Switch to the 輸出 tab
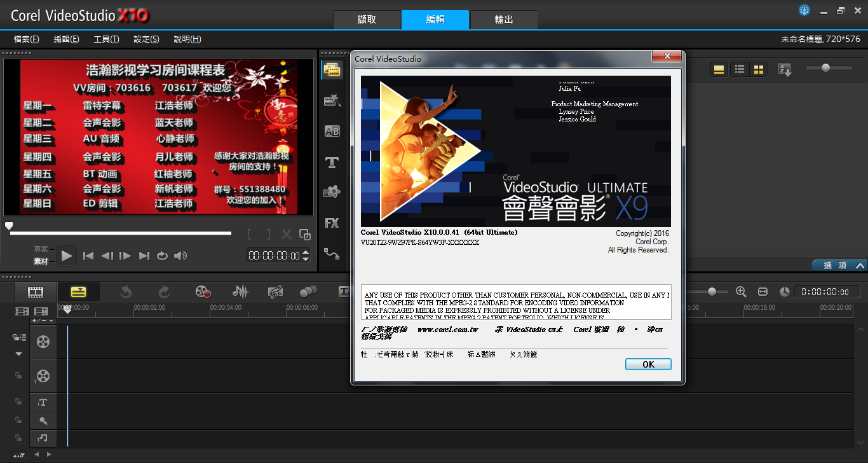This screenshot has height=463, width=868. (x=504, y=20)
